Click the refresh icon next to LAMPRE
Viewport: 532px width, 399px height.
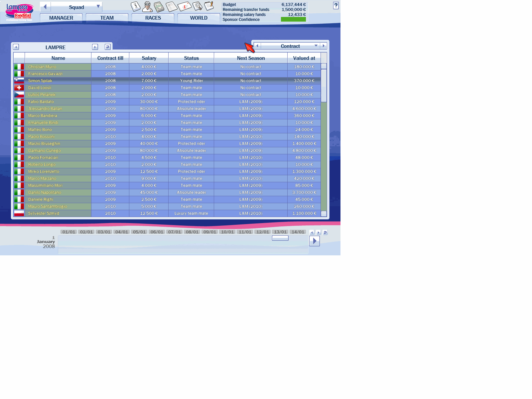[107, 47]
